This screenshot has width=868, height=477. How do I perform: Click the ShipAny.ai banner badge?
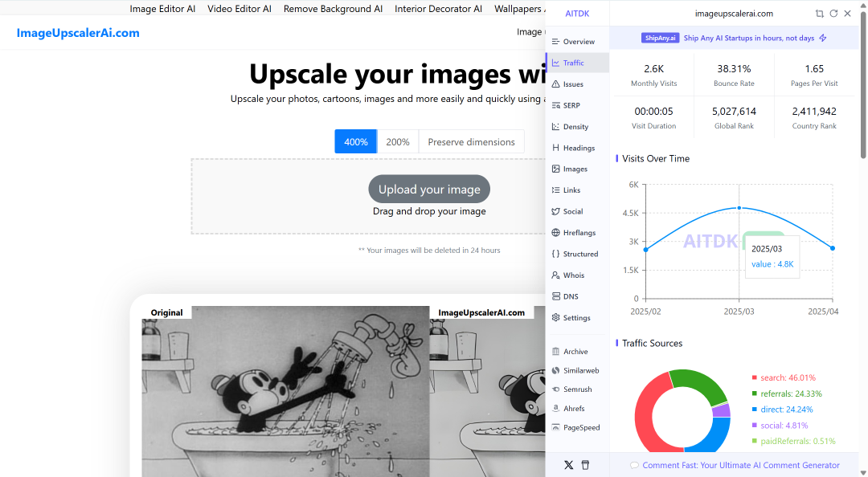click(661, 38)
